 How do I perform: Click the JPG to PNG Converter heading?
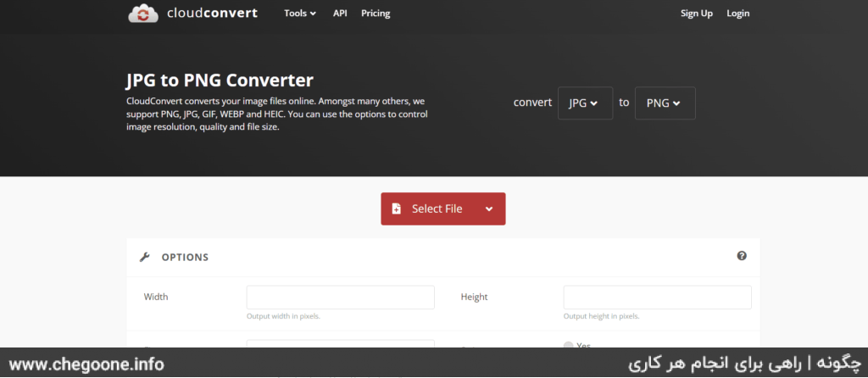pyautogui.click(x=220, y=81)
